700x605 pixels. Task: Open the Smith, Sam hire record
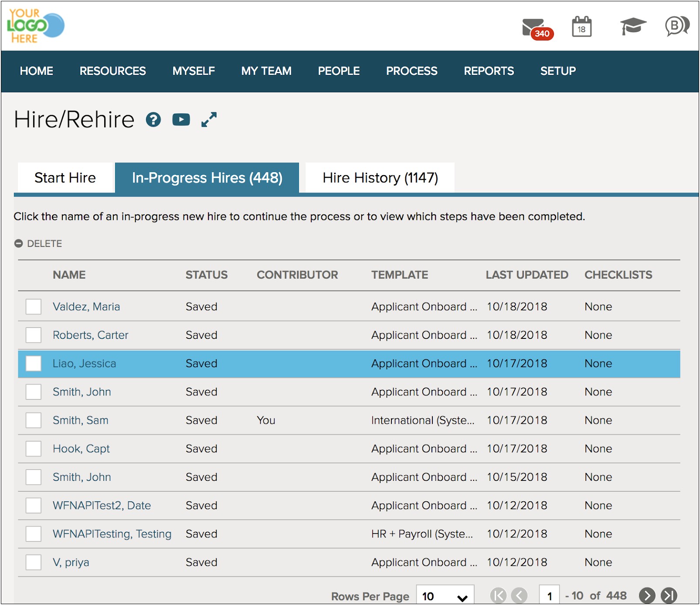pos(81,420)
